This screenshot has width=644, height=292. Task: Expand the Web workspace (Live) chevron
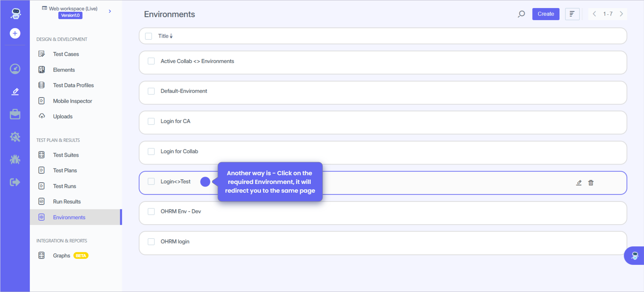110,11
